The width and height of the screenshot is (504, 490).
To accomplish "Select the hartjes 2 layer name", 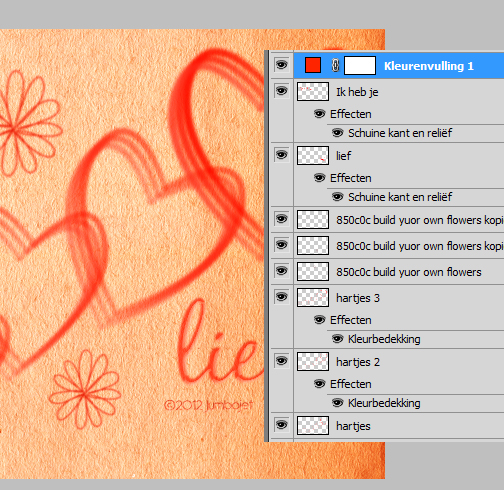I will (358, 362).
